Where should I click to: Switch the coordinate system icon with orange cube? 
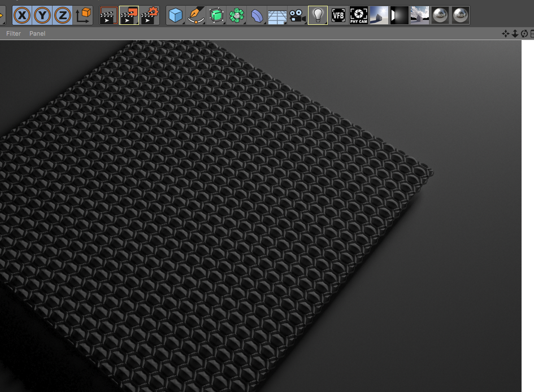tap(83, 15)
